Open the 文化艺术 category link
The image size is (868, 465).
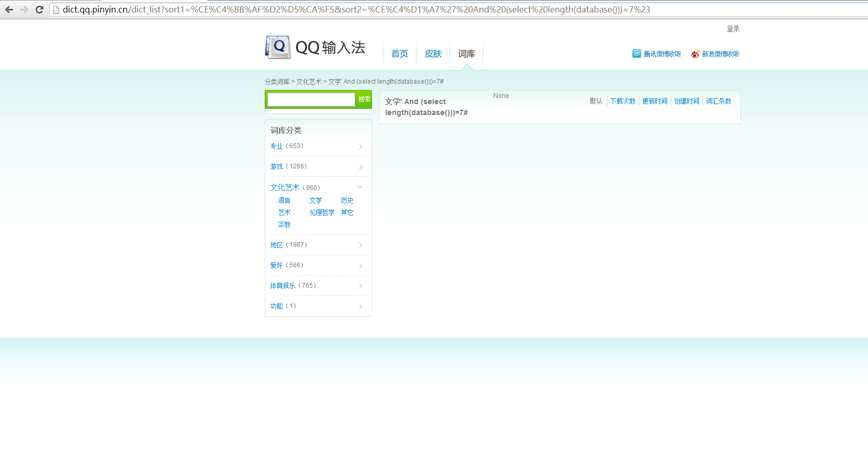point(285,187)
